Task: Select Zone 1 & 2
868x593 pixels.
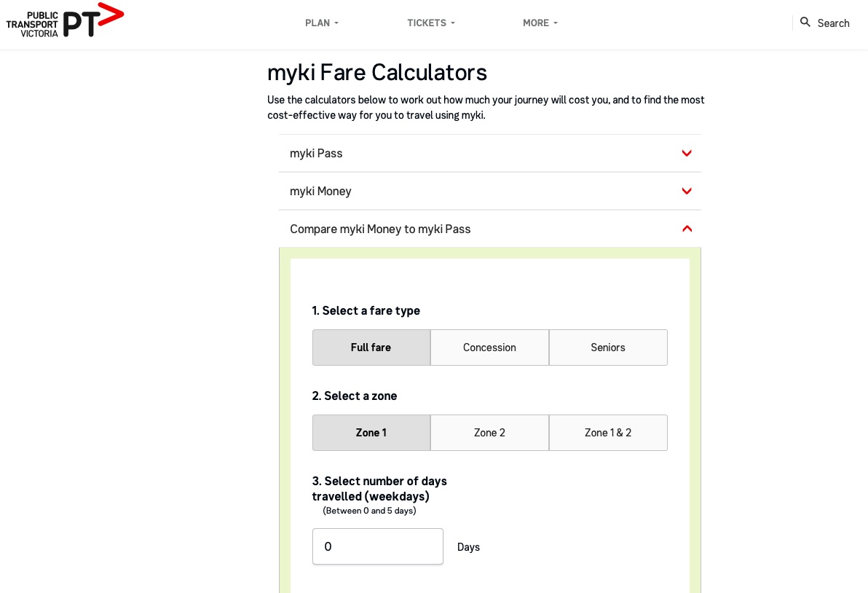Action: [608, 433]
